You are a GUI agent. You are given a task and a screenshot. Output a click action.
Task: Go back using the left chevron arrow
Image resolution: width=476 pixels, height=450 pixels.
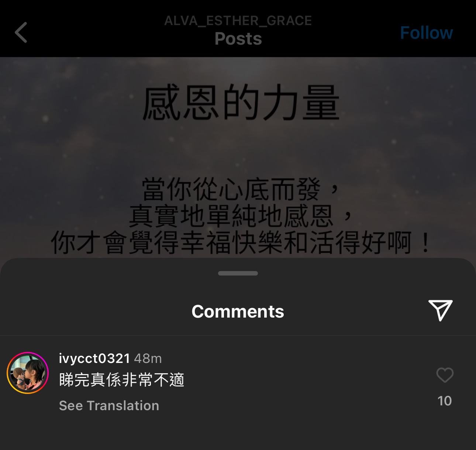click(21, 32)
